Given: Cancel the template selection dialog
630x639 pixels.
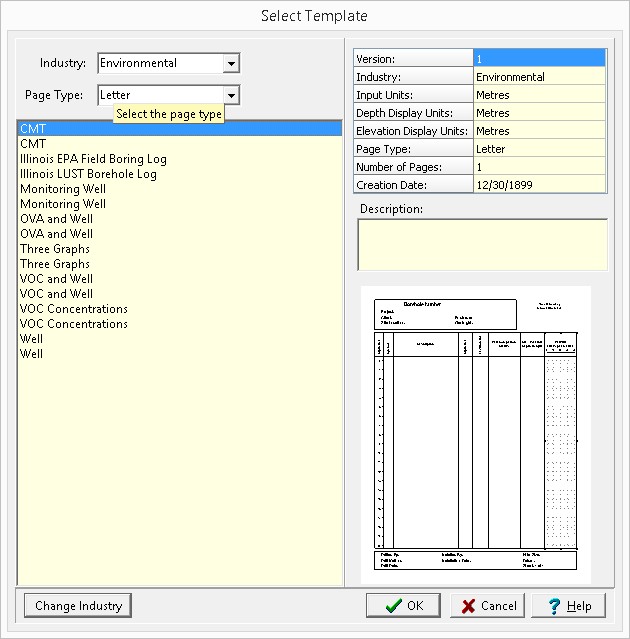Looking at the screenshot, I should pyautogui.click(x=489, y=605).
